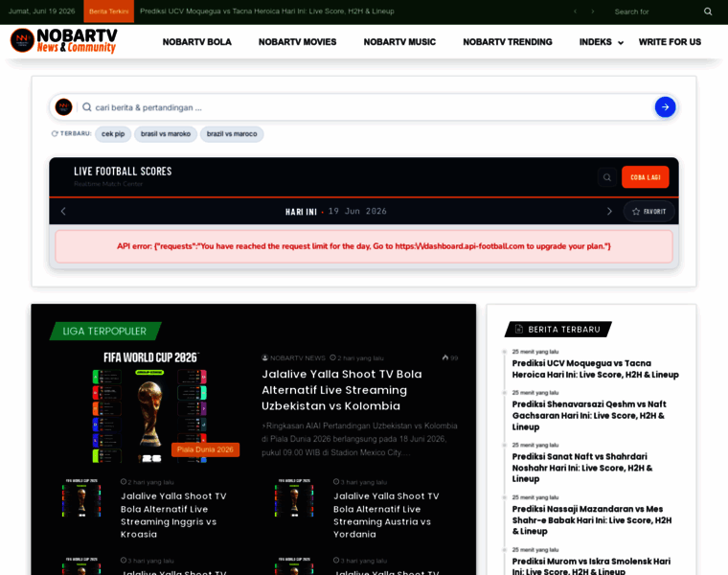Open news Murom vs Iskra Smolensk
Screen dimensions: 728x575
coord(591,566)
